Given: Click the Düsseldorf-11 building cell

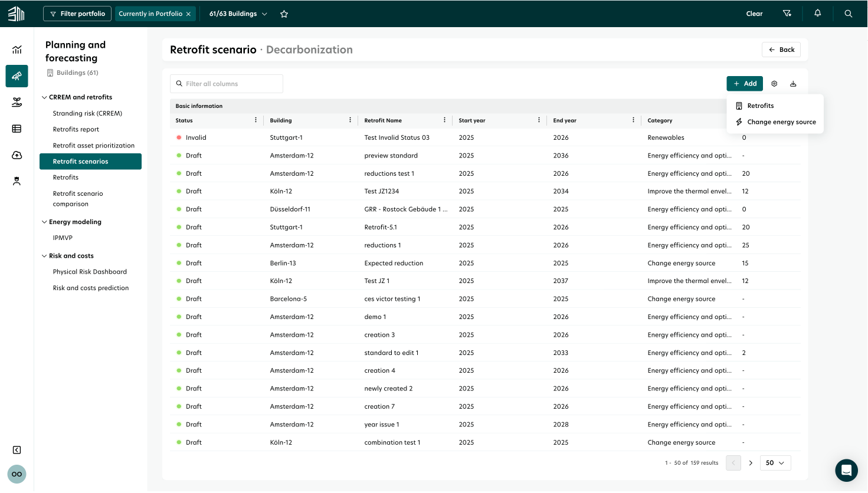Looking at the screenshot, I should click(290, 209).
